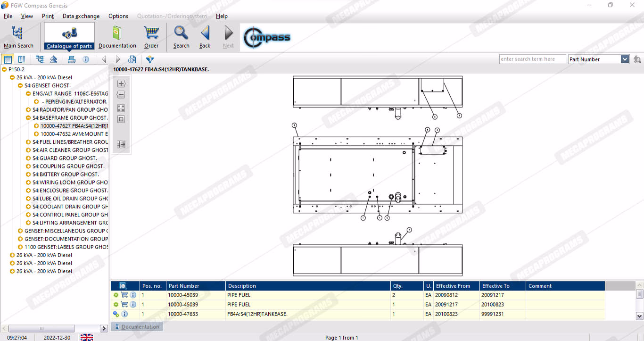
Task: Click the tree structure view icon
Action: pyautogui.click(x=40, y=59)
